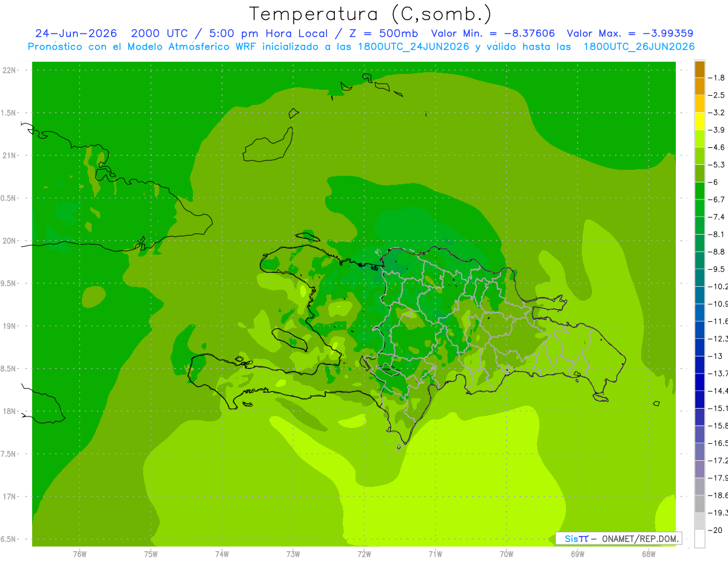Click the "22N" latitude label

[9, 70]
